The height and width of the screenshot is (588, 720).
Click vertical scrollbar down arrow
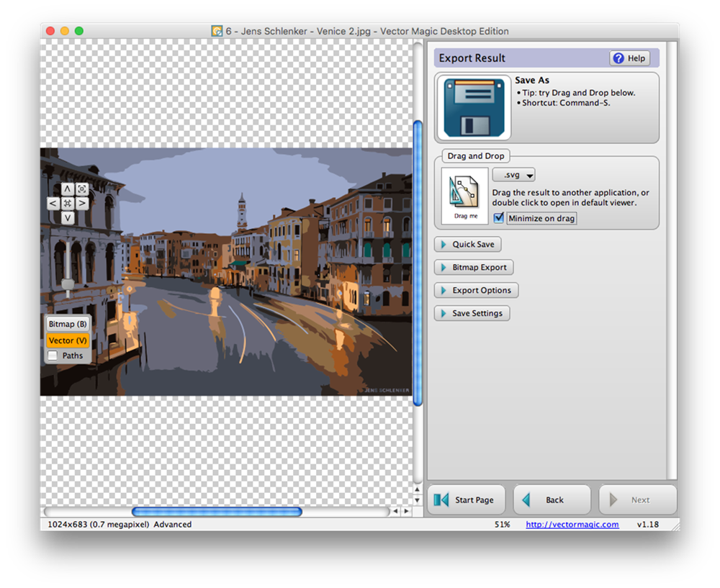pos(417,500)
